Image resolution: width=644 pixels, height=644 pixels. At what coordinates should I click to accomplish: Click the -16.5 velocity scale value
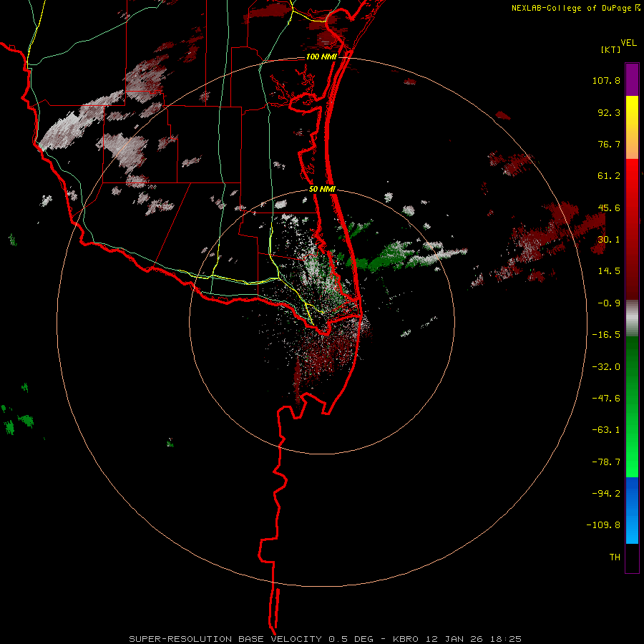(606, 335)
